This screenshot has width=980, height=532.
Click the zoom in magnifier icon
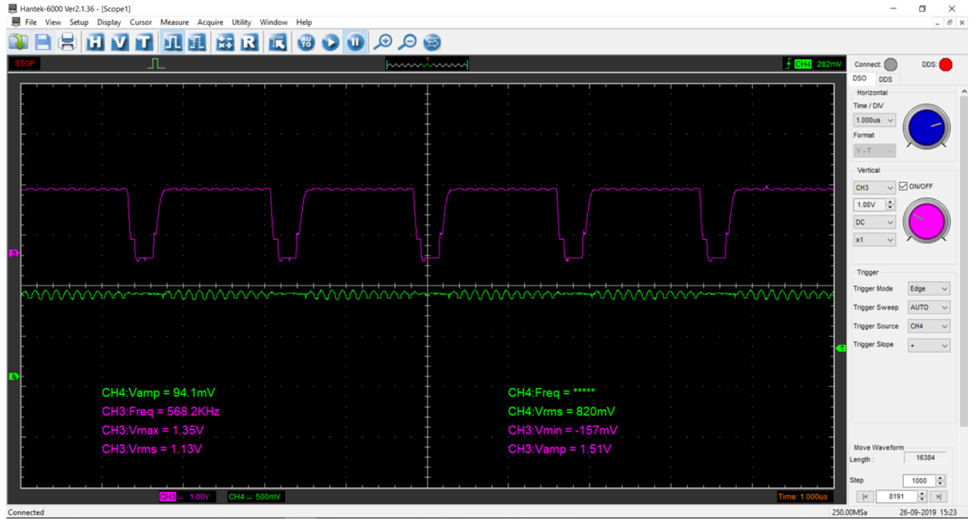point(383,42)
